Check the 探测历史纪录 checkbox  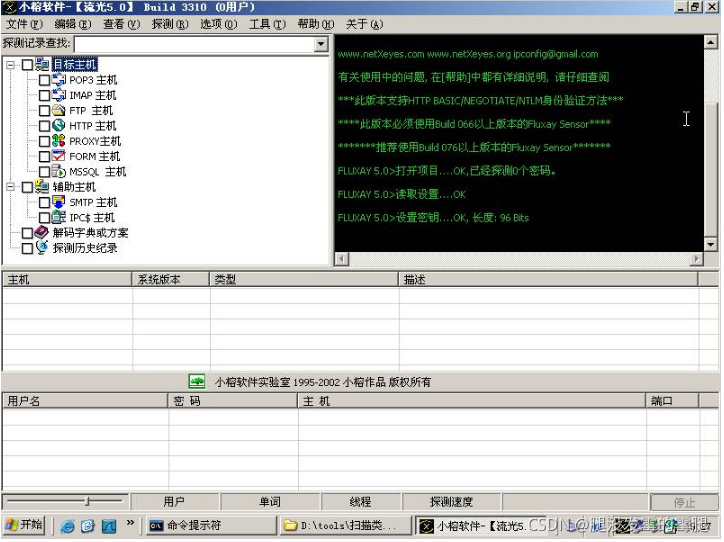coord(27,248)
